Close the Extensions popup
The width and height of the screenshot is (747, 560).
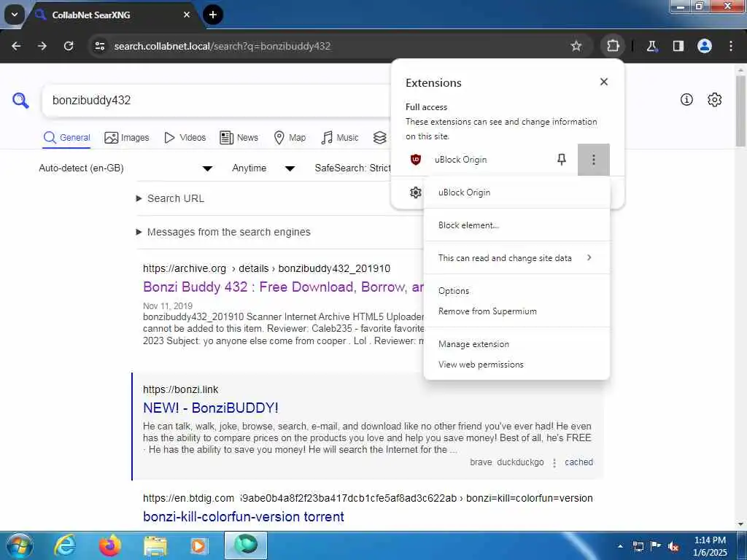603,82
